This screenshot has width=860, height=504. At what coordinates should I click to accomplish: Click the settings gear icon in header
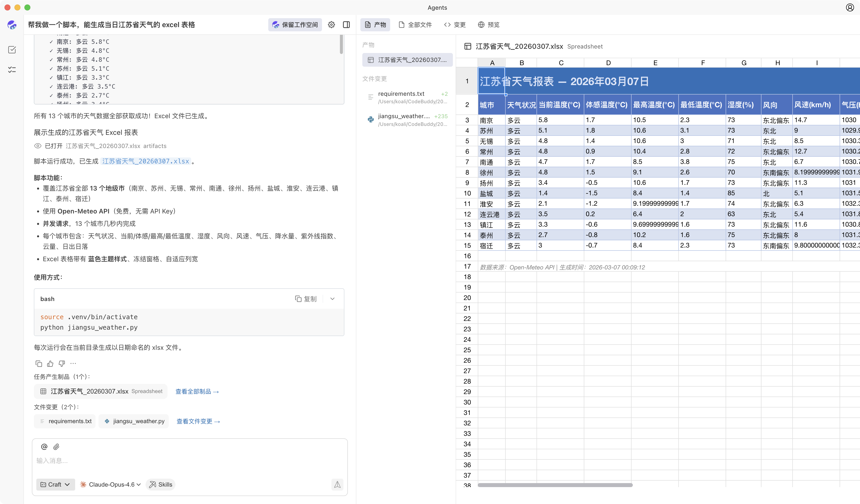coord(331,25)
